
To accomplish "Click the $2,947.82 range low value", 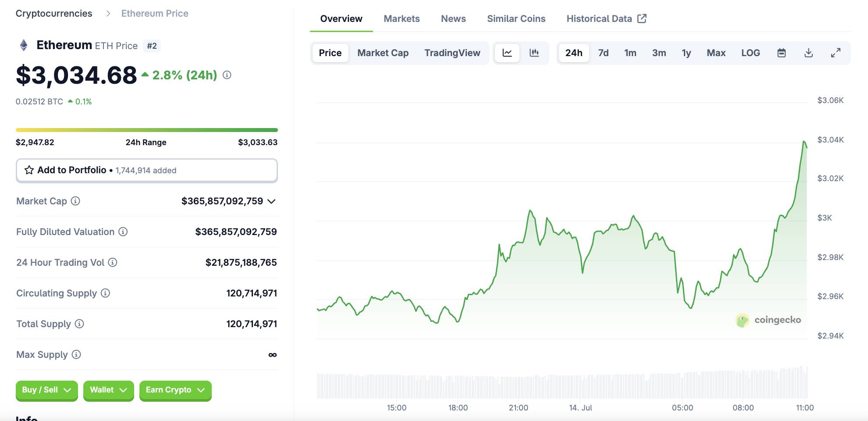I will pos(35,142).
